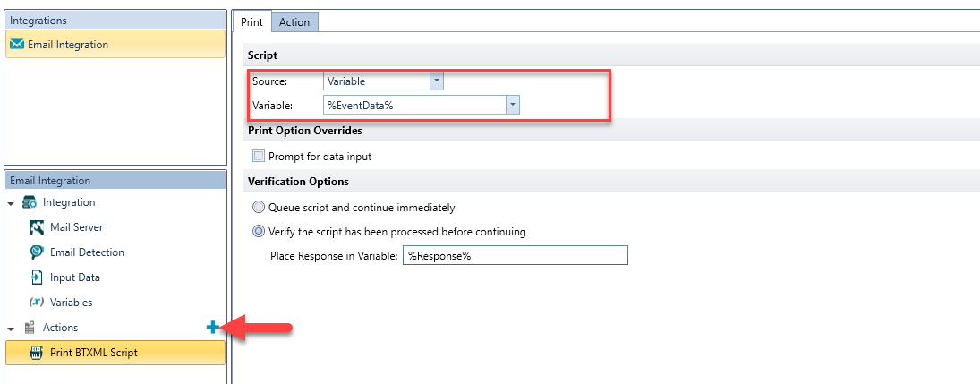Open the Variable %EventData% dropdown arrow
980x384 pixels.
click(513, 106)
